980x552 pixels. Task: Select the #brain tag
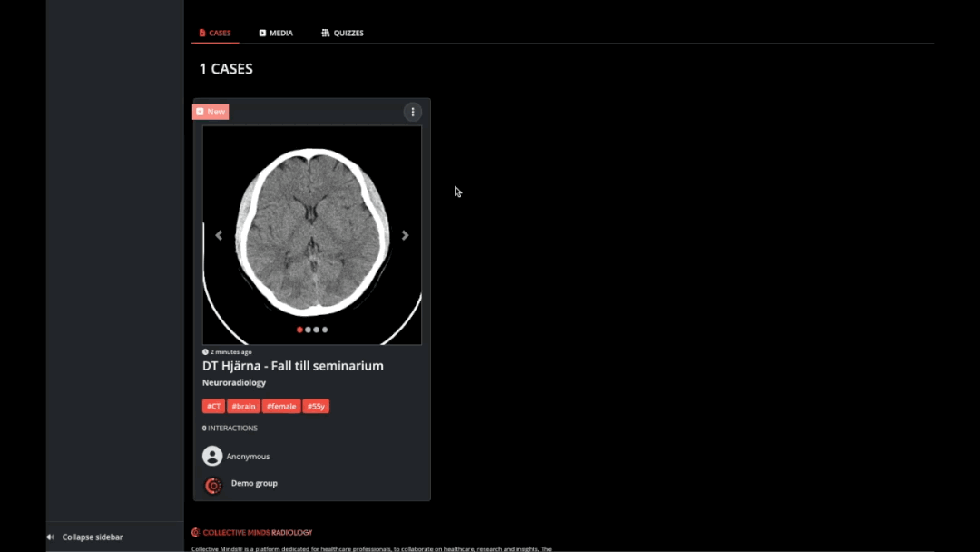(x=243, y=406)
